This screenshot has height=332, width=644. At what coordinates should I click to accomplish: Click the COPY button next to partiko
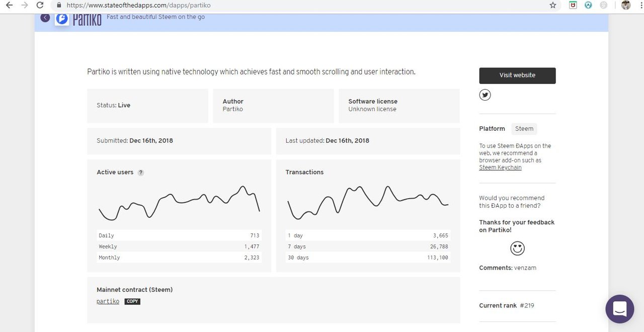point(132,301)
